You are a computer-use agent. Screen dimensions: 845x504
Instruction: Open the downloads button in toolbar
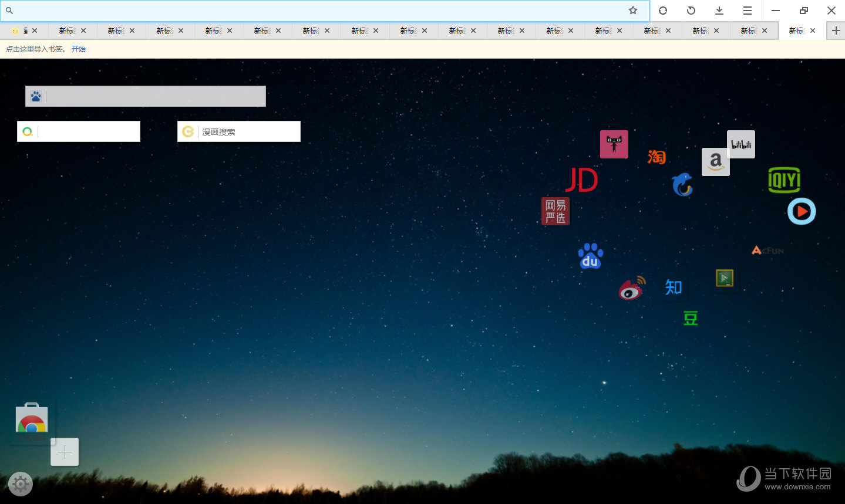pos(719,11)
